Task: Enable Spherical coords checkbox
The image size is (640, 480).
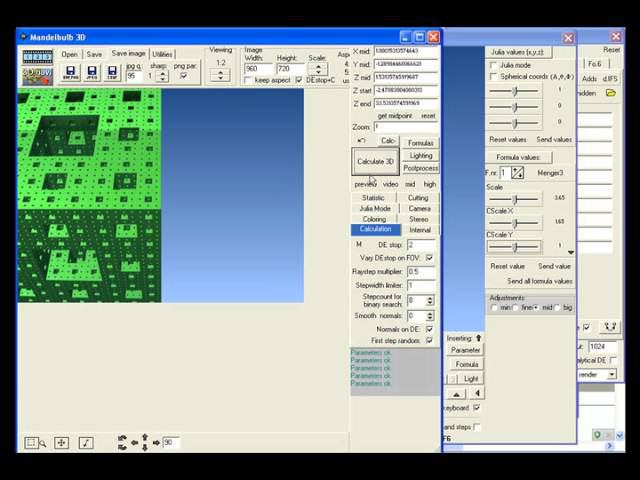Action: [x=493, y=76]
